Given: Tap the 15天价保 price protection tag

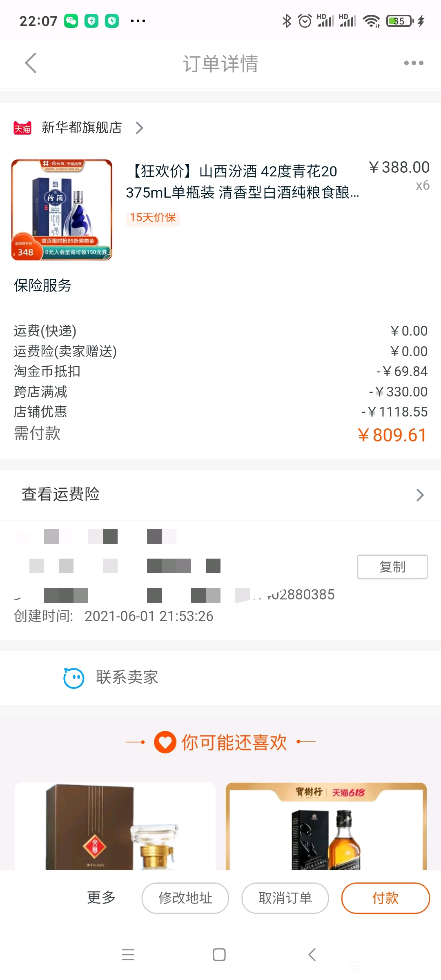Looking at the screenshot, I should pyautogui.click(x=153, y=218).
